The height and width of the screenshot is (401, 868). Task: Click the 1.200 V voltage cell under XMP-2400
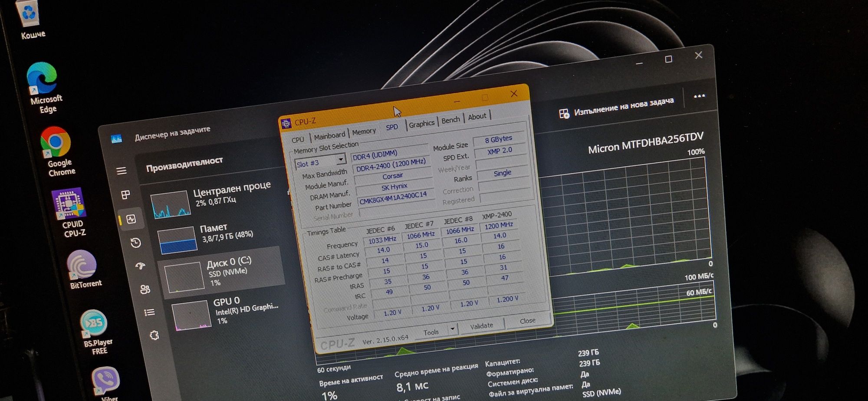pyautogui.click(x=507, y=299)
